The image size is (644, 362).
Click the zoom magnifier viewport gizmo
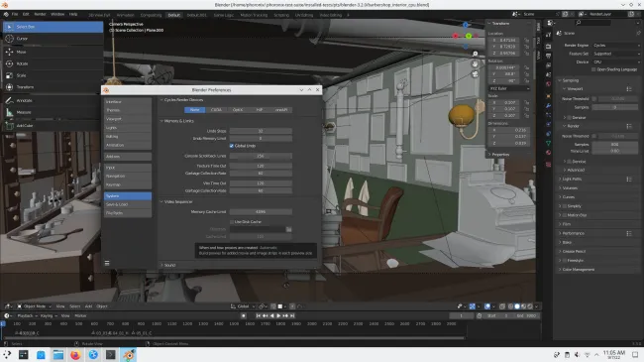point(476,54)
